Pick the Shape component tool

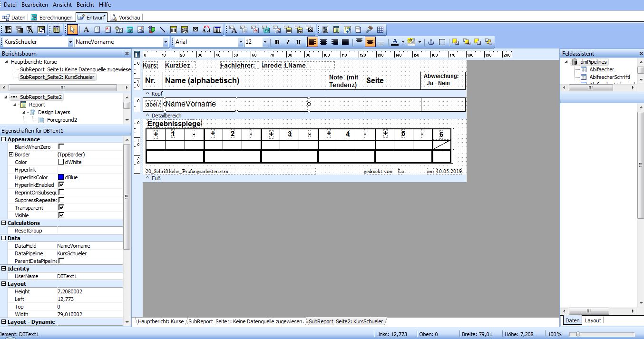coord(152,29)
